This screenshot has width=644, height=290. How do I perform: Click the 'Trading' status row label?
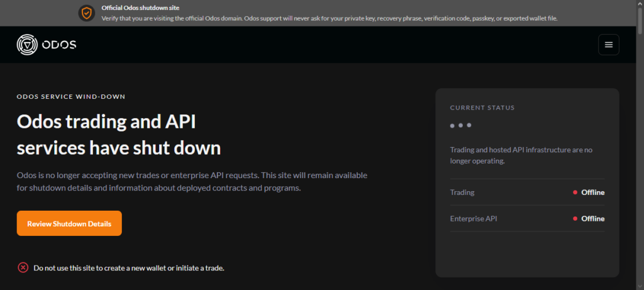(x=462, y=192)
